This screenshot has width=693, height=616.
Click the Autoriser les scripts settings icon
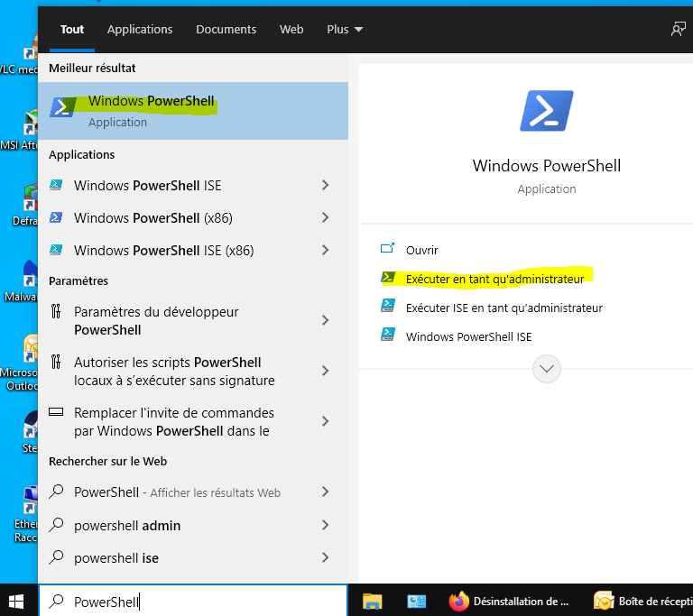pyautogui.click(x=56, y=362)
